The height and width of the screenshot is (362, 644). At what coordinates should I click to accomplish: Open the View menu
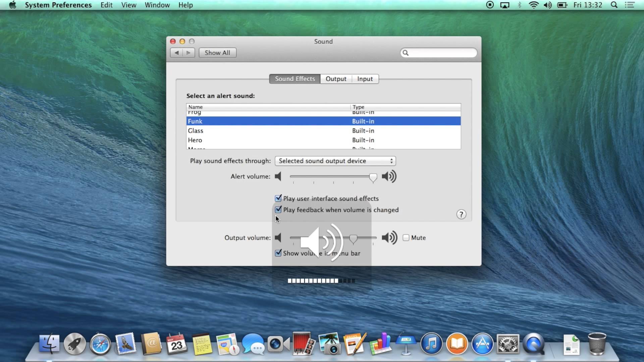[x=128, y=5]
